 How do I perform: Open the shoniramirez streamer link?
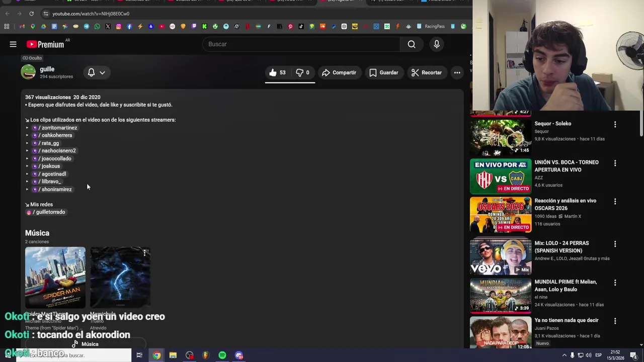pyautogui.click(x=52, y=190)
